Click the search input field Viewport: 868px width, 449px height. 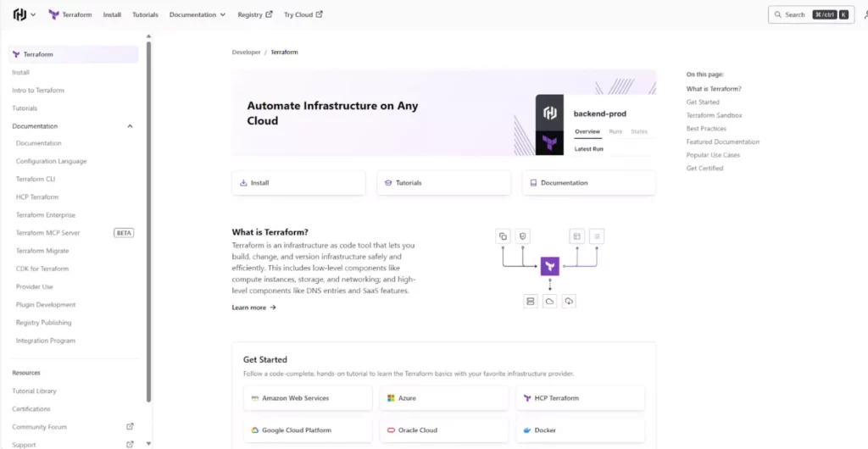[x=810, y=14]
